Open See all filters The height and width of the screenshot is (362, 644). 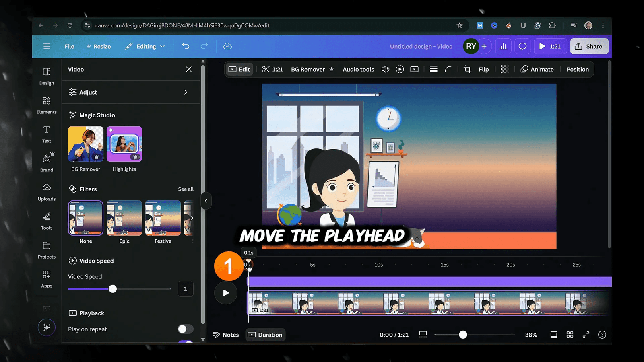tap(186, 189)
